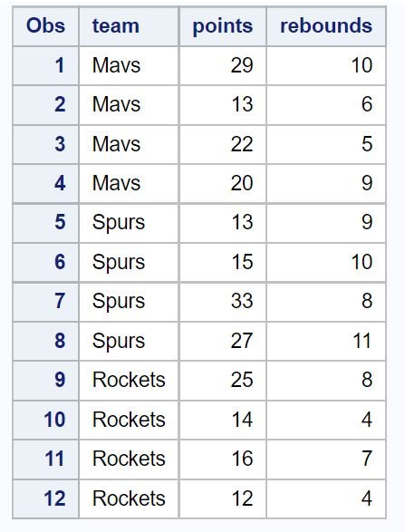Viewport: 405px width, 532px height.
Task: Select points value 16 in row 11
Action: [x=223, y=459]
